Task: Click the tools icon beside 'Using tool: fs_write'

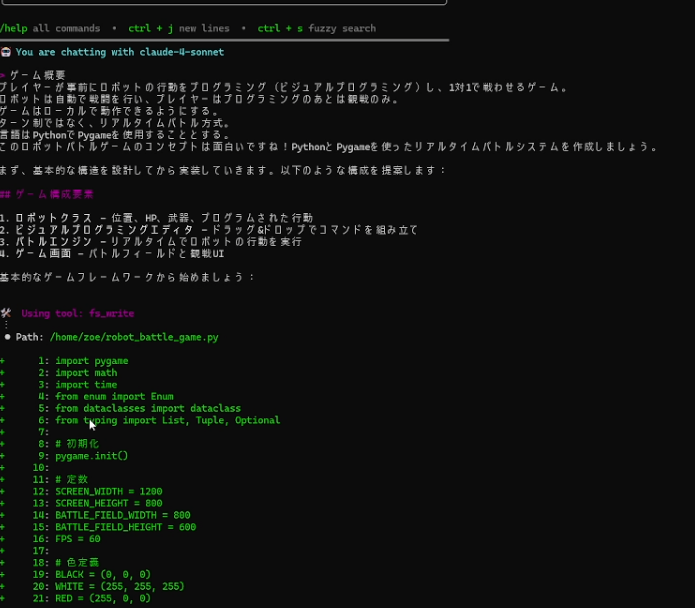Action: coord(6,313)
